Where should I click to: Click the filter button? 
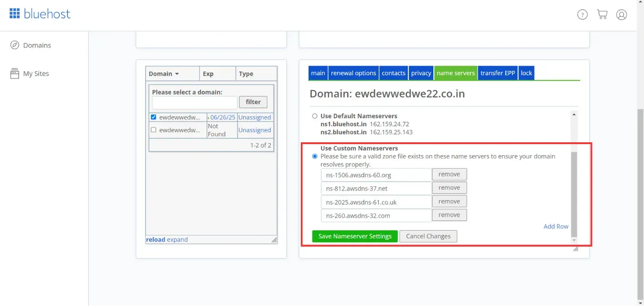click(x=253, y=102)
